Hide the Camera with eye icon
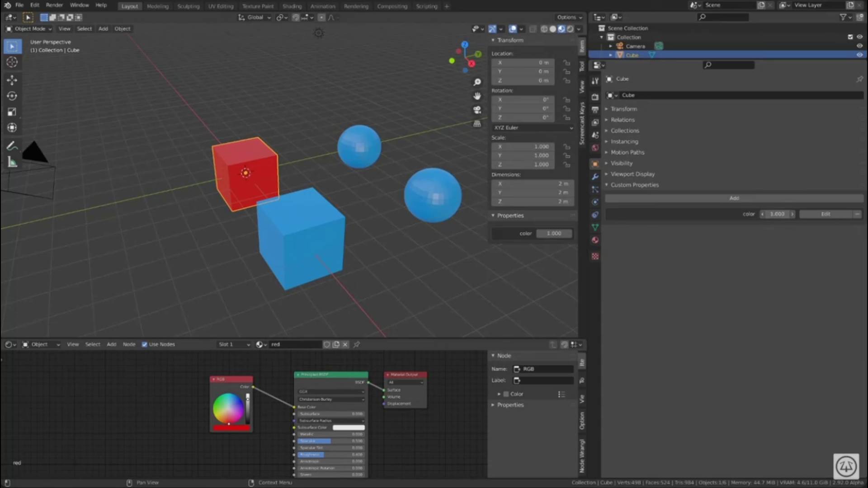868x488 pixels. coord(859,46)
